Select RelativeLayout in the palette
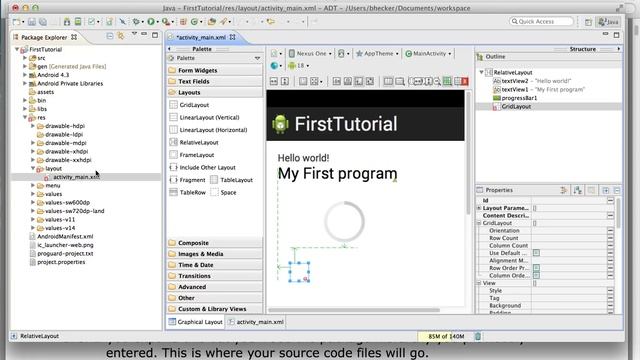Viewport: 640px width, 360px height. point(194,142)
